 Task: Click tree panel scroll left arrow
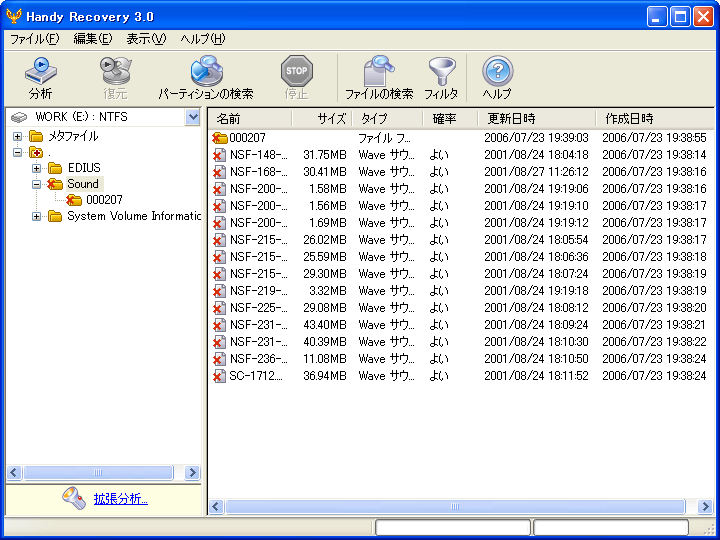click(14, 472)
